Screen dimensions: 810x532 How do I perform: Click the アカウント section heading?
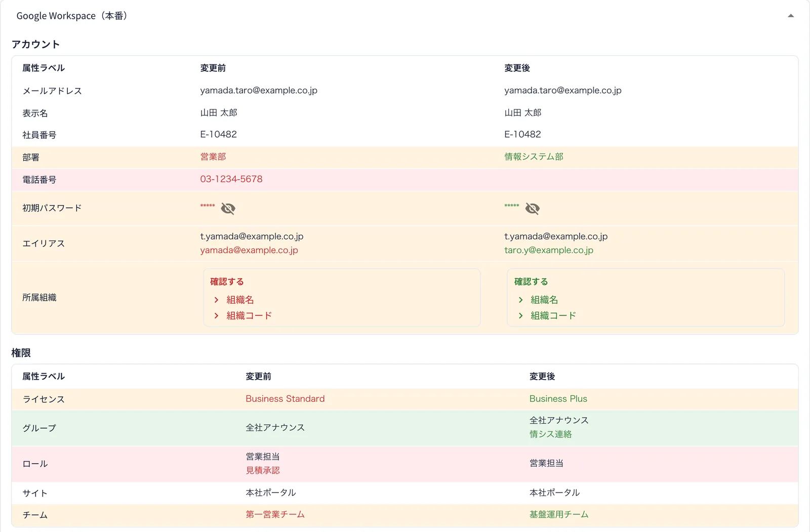click(35, 44)
